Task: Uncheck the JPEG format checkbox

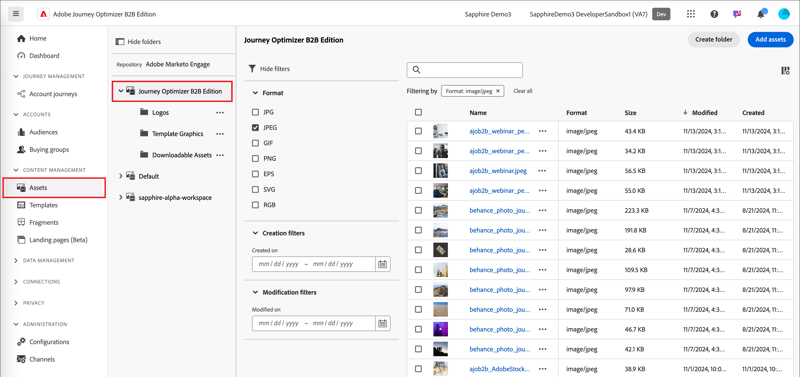Action: (256, 128)
